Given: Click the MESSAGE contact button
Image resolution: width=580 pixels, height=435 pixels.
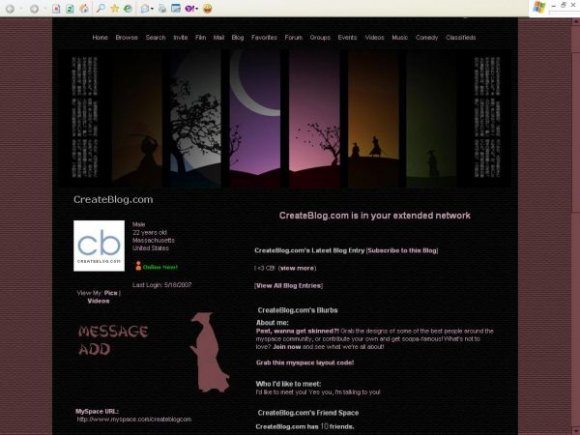Looking at the screenshot, I should coord(113,331).
